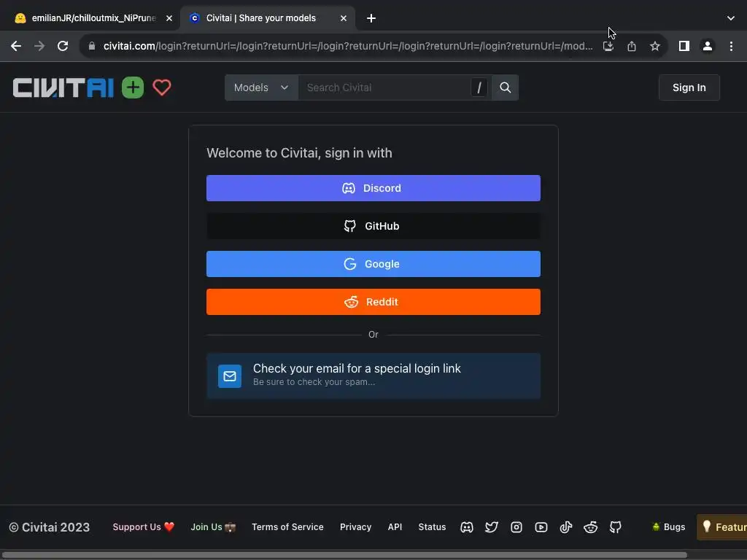Click the Twitter icon in footer

click(492, 527)
